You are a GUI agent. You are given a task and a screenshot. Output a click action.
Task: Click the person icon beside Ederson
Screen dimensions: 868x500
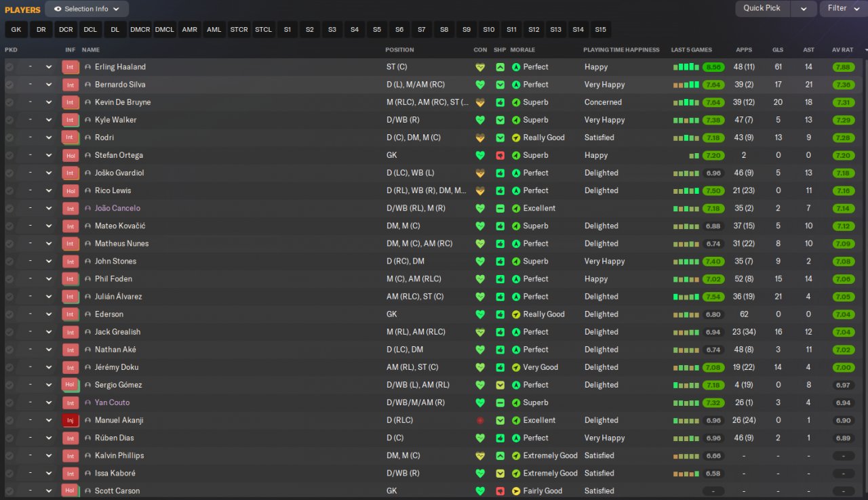click(88, 314)
